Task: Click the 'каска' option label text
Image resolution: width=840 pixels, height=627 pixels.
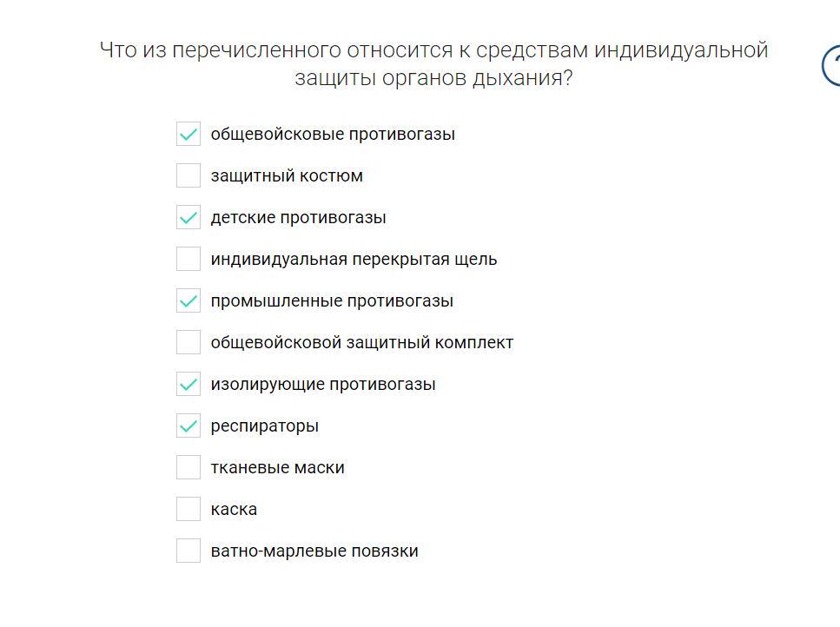Action: (234, 509)
